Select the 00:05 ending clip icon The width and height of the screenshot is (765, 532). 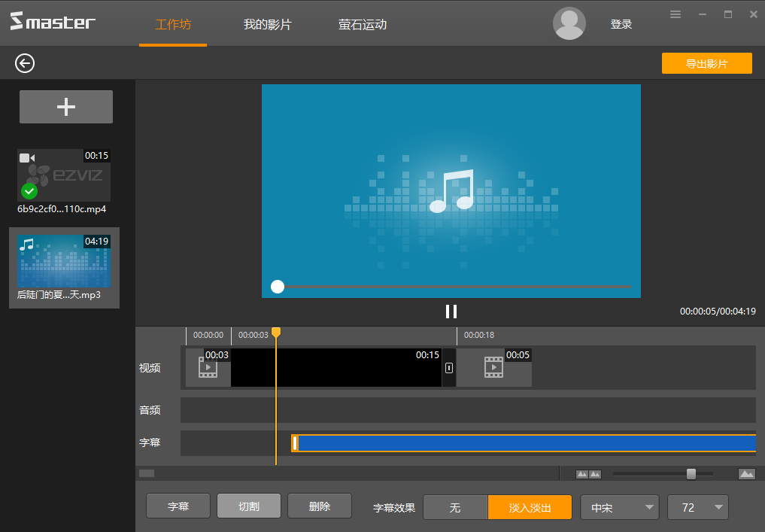[x=493, y=367]
